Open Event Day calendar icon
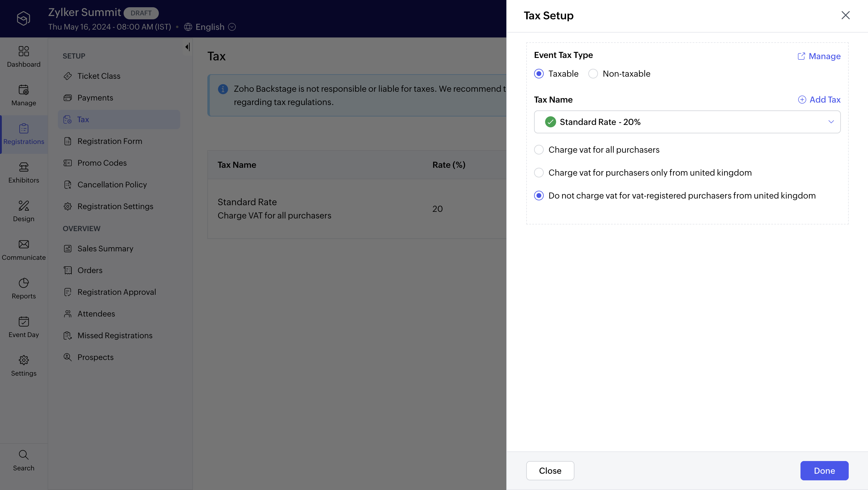The width and height of the screenshot is (868, 490). [x=24, y=322]
